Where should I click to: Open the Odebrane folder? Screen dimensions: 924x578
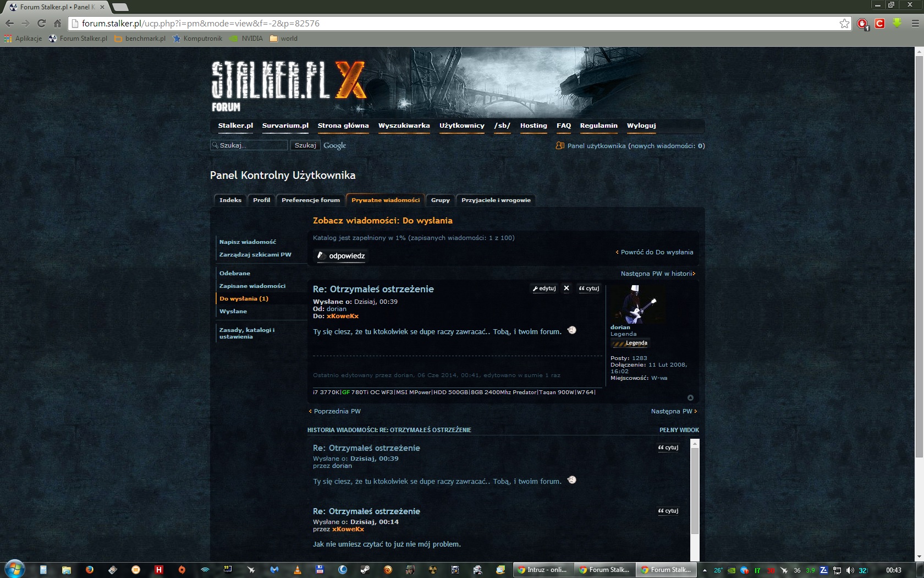(235, 274)
